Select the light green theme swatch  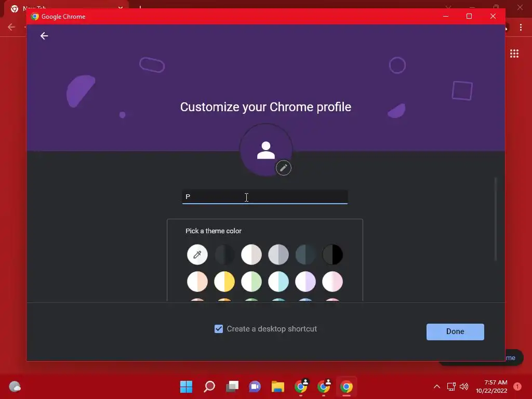tap(251, 281)
